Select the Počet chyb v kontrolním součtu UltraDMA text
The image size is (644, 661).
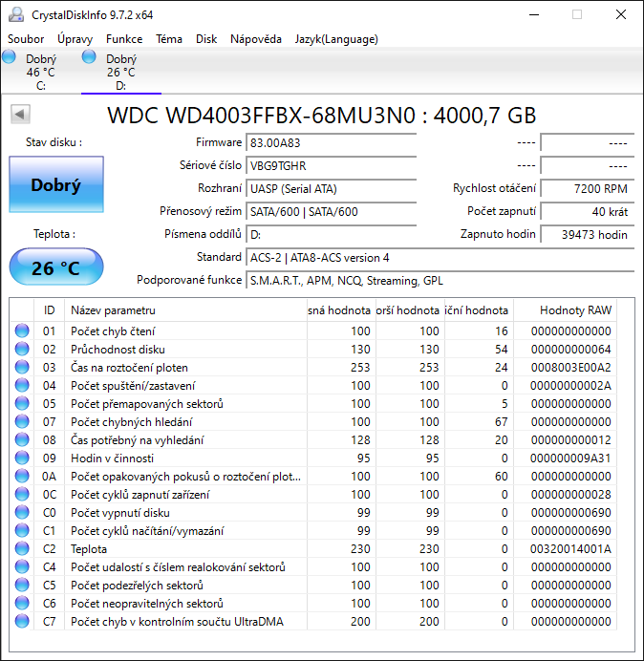(x=177, y=622)
